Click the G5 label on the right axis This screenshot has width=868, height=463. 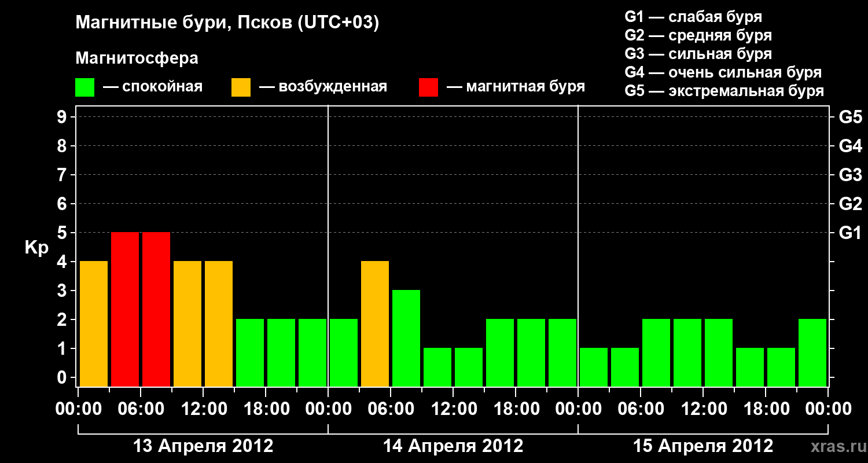(x=850, y=117)
